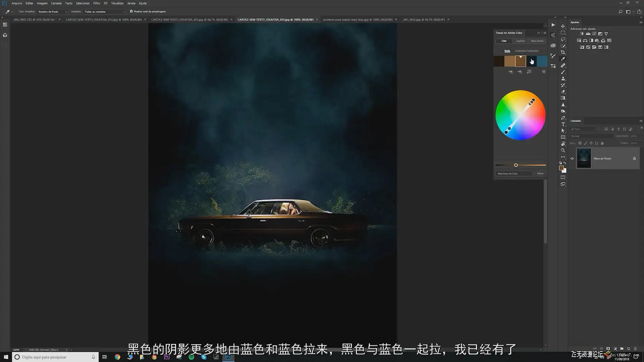Select the Lasso tool
644x362 pixels.
click(563, 40)
